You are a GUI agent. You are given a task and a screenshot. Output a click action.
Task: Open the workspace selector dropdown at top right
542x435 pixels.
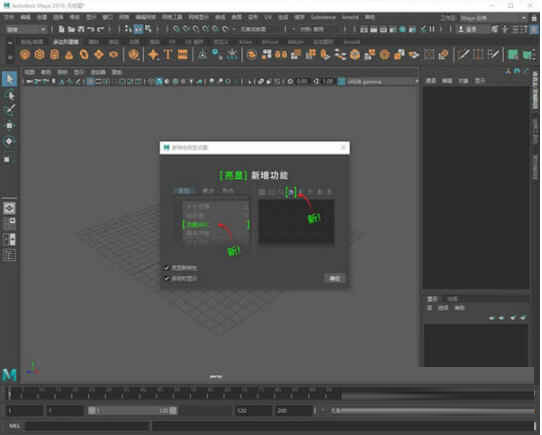(x=494, y=18)
